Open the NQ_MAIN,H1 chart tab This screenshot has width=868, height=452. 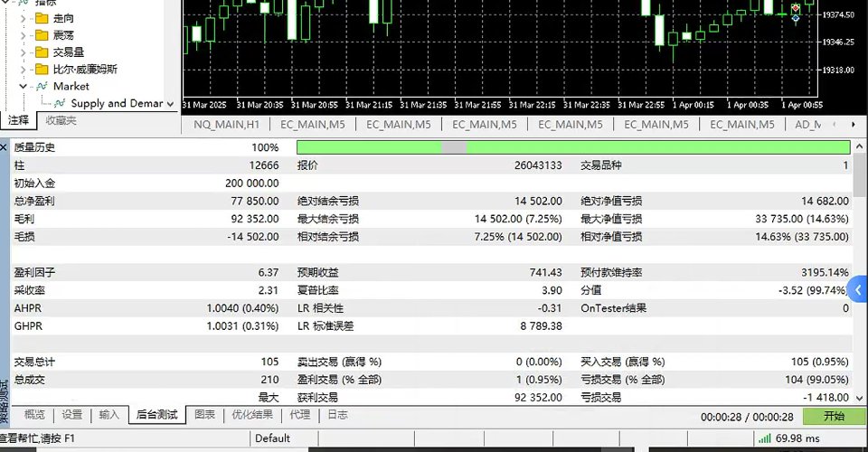point(226,125)
